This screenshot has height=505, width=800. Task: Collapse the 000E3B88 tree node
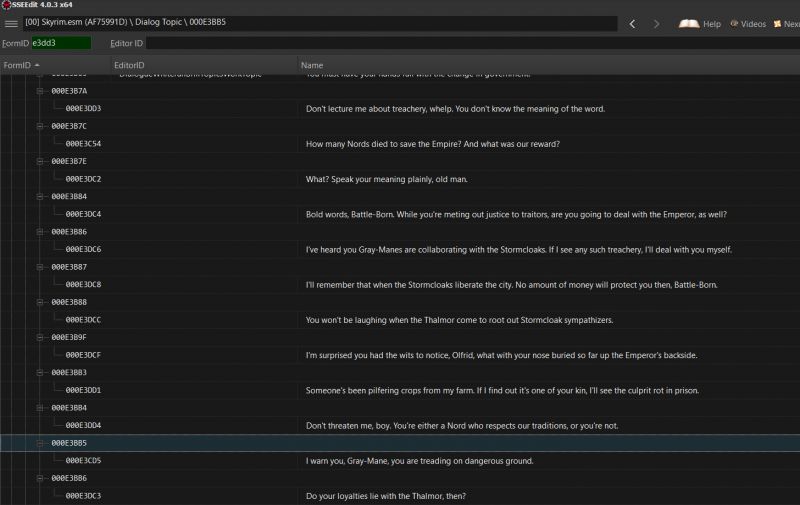40,302
